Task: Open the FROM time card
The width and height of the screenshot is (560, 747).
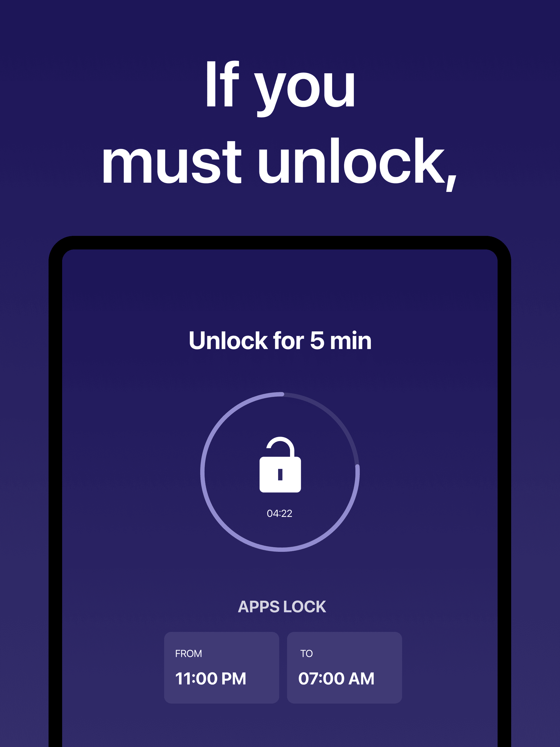Action: click(221, 668)
